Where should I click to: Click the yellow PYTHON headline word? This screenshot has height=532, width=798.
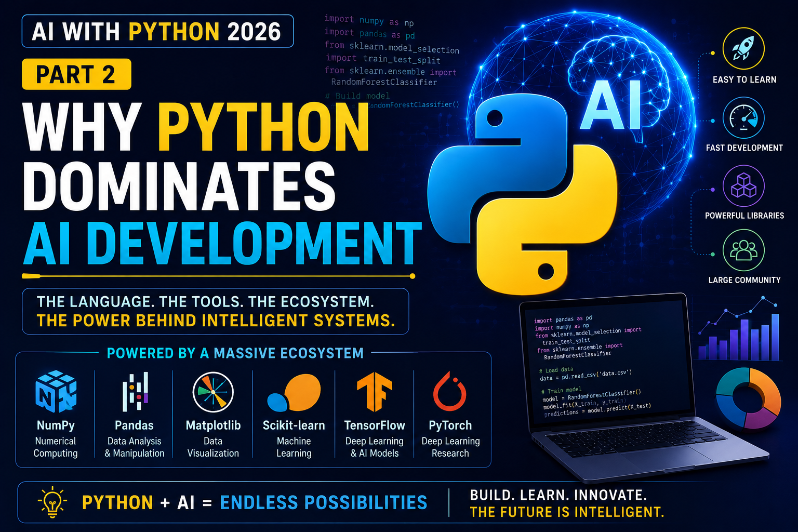pos(263,127)
